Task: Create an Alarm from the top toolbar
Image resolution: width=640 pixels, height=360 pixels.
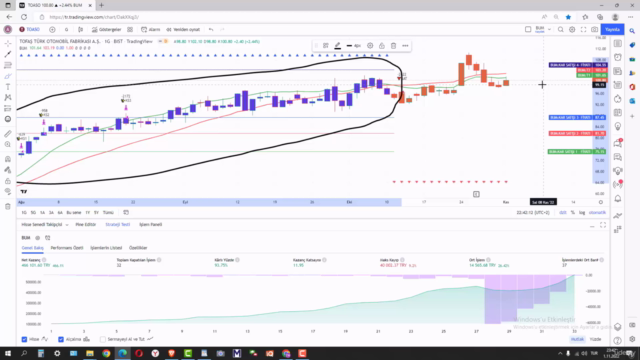Action: pyautogui.click(x=151, y=29)
